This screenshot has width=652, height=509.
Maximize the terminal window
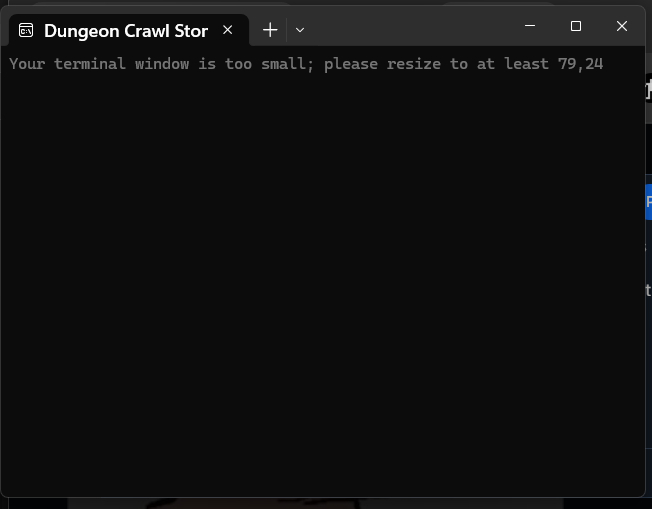pos(576,26)
